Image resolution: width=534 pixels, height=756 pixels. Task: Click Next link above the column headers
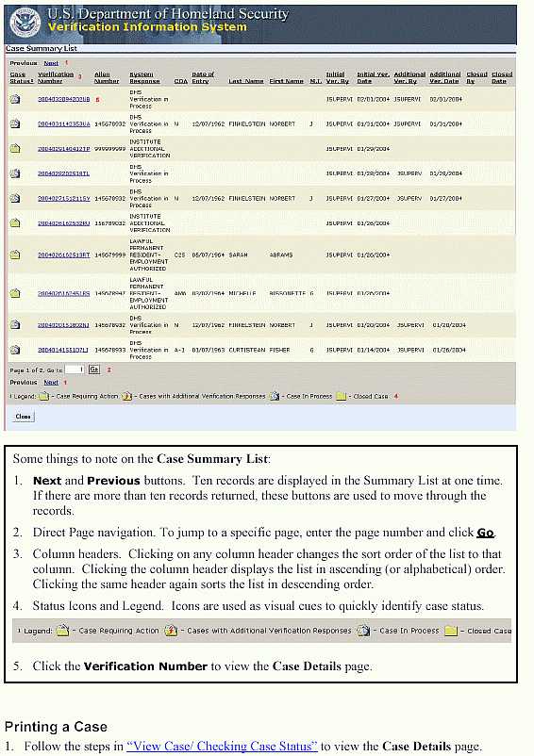[51, 63]
